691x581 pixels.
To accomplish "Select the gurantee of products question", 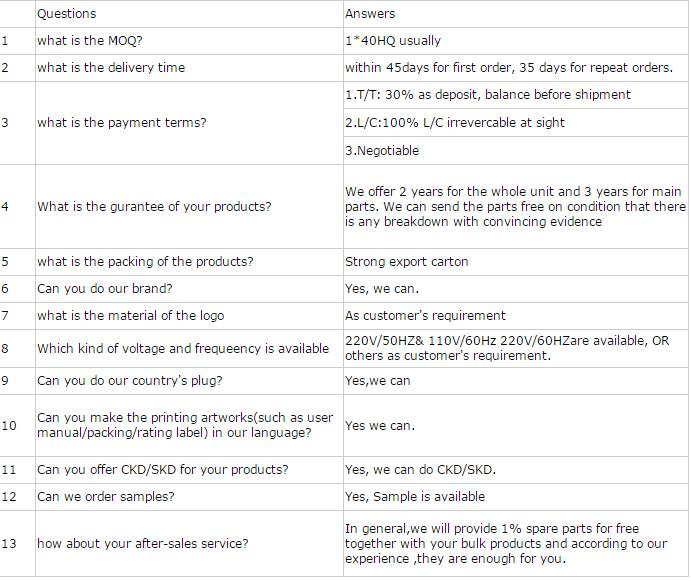I will 154,206.
